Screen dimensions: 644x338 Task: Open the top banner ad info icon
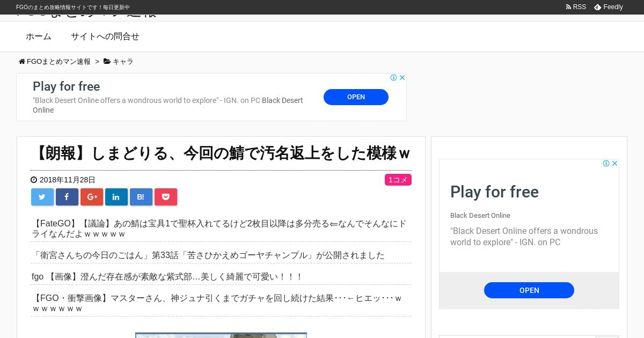click(x=394, y=78)
